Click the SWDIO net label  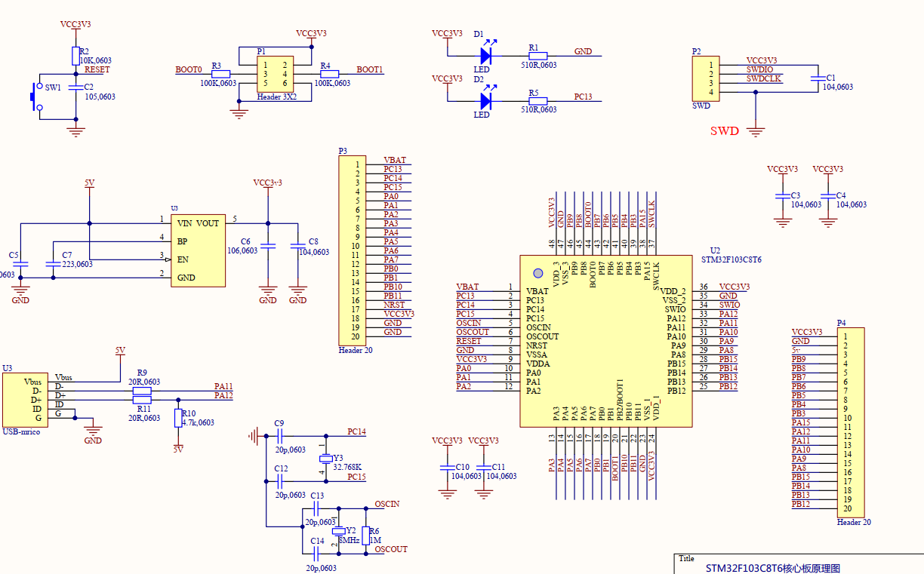pos(759,69)
